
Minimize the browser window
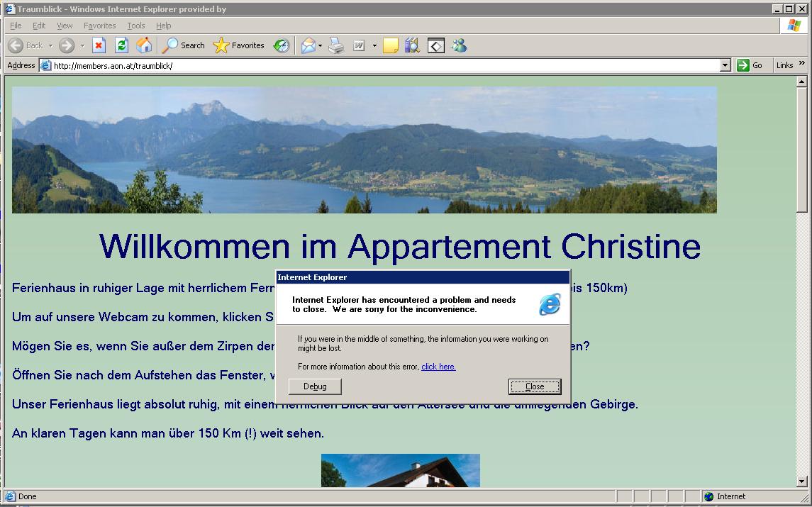click(778, 9)
